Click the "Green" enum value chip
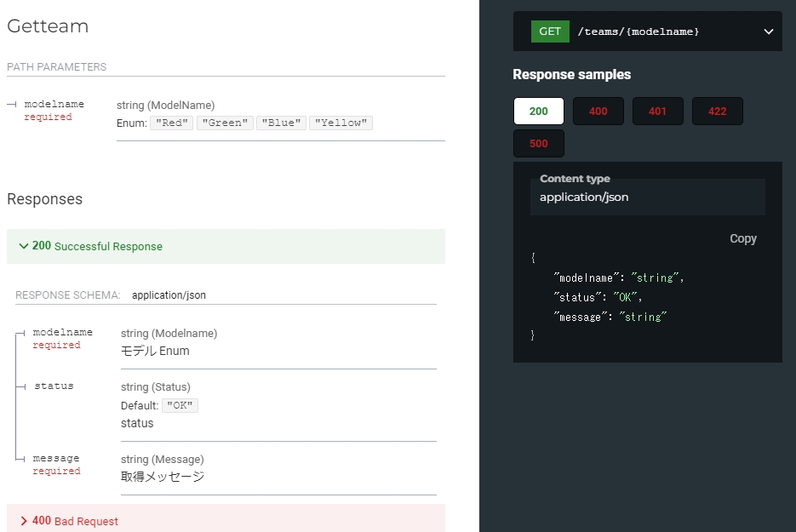The image size is (796, 532). (225, 123)
